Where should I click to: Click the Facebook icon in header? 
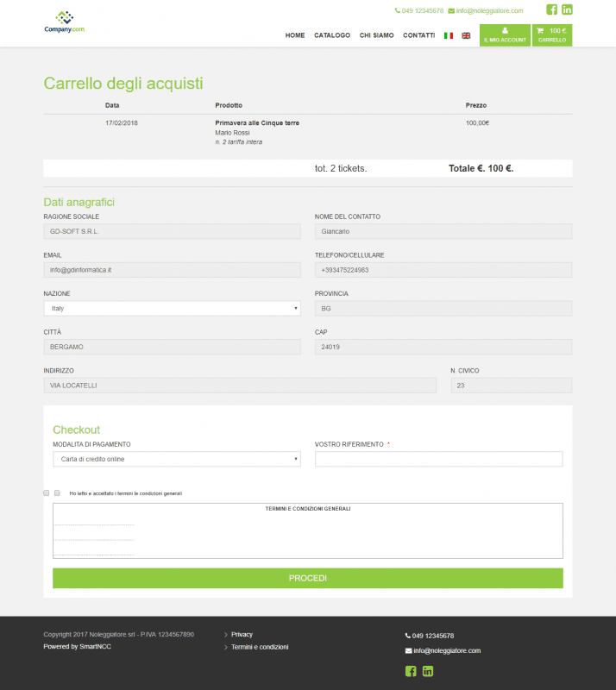pyautogui.click(x=551, y=9)
